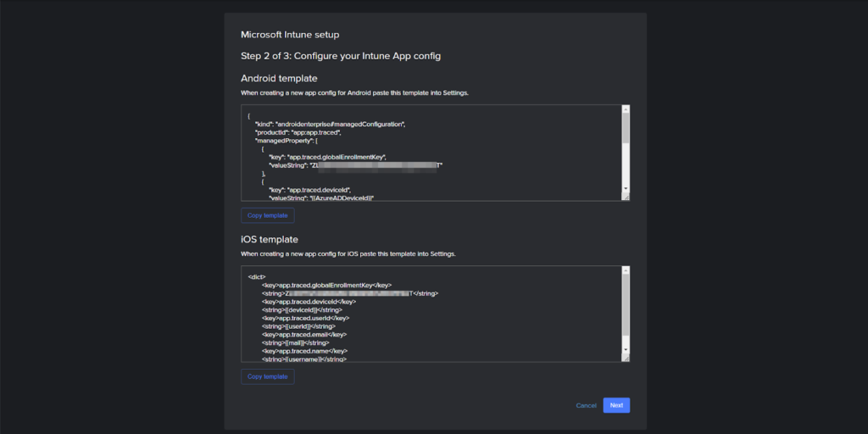Image resolution: width=868 pixels, height=434 pixels.
Task: Click the iOS app.traced.userId key line
Action: (x=305, y=318)
